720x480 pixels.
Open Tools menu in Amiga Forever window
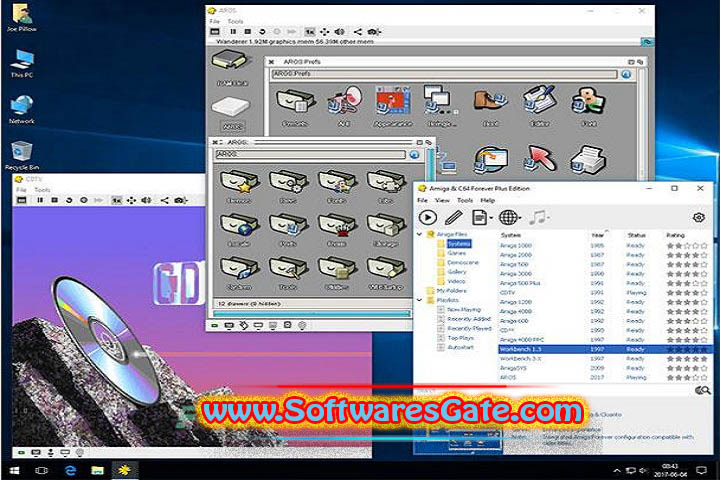[465, 200]
